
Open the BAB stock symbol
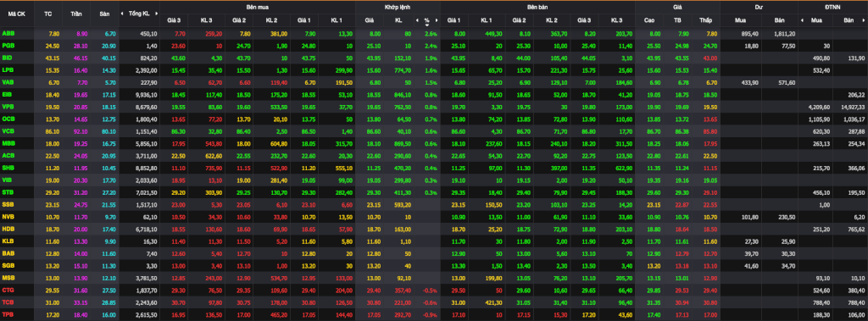click(8, 252)
